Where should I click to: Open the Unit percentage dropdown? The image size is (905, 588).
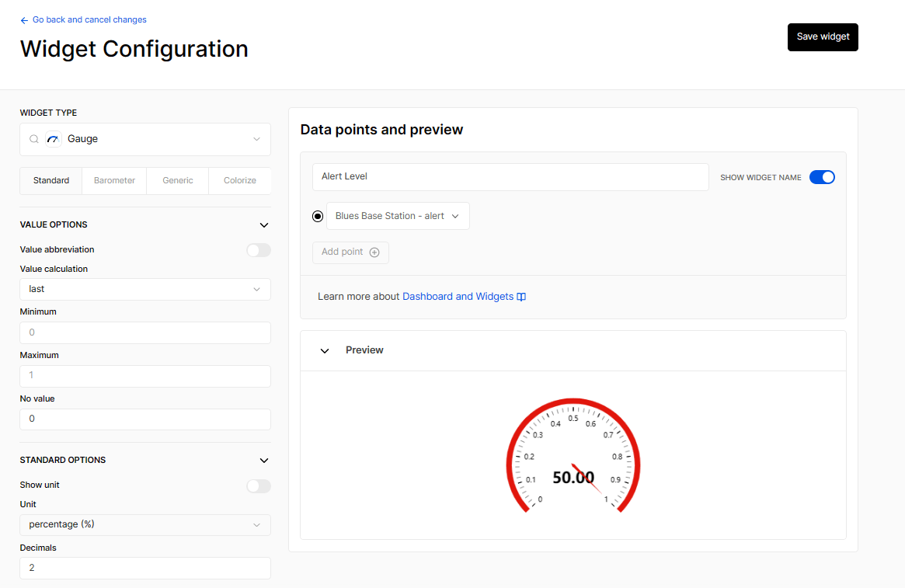[145, 524]
